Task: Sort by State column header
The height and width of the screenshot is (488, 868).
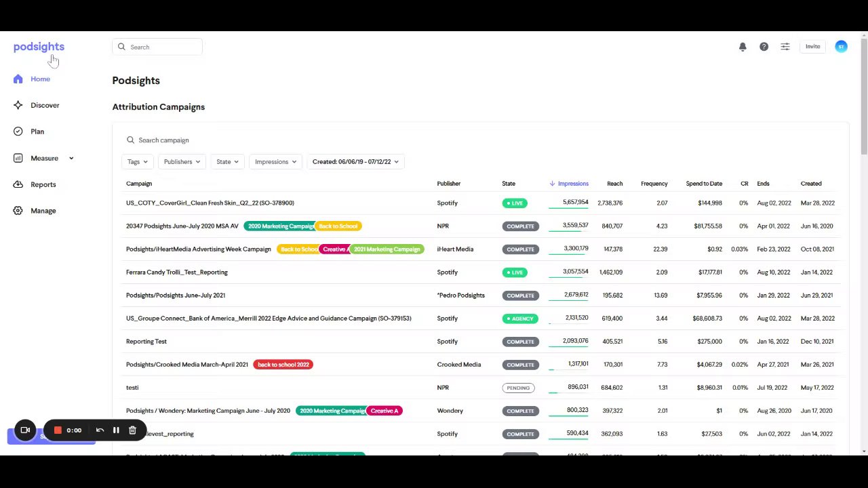Action: click(509, 184)
